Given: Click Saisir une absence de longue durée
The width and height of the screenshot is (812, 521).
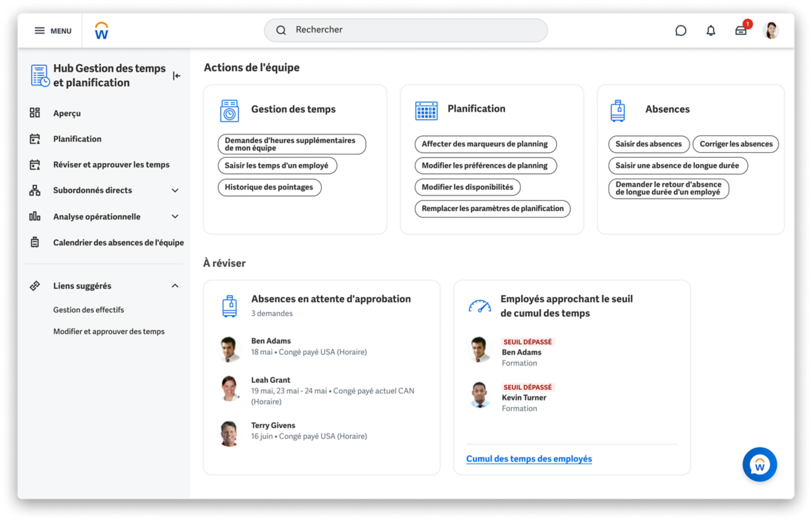Looking at the screenshot, I should coord(678,165).
